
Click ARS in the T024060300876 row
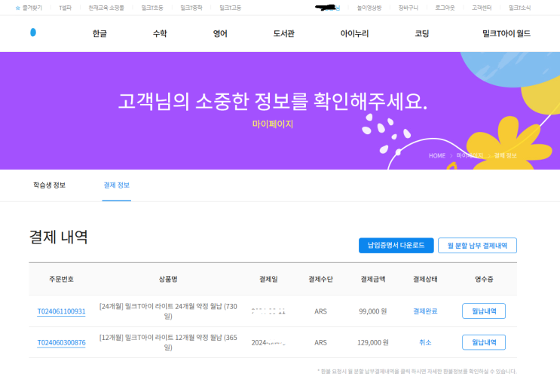point(321,342)
